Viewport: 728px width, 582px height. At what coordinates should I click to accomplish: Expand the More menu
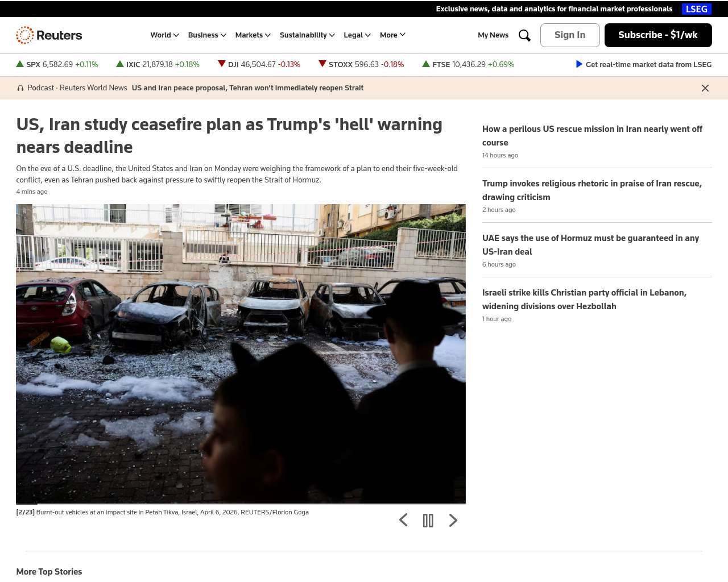point(392,35)
